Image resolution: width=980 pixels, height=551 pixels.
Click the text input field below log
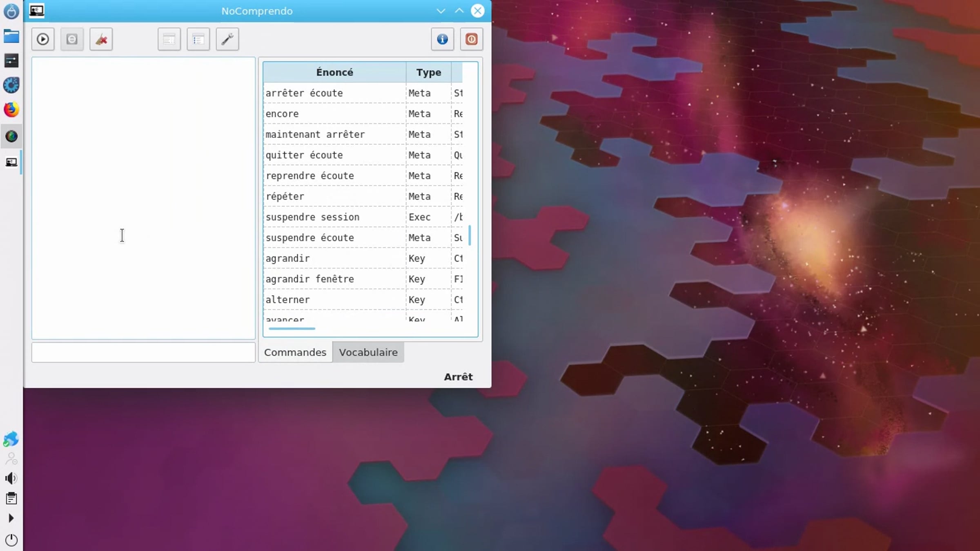(x=143, y=352)
